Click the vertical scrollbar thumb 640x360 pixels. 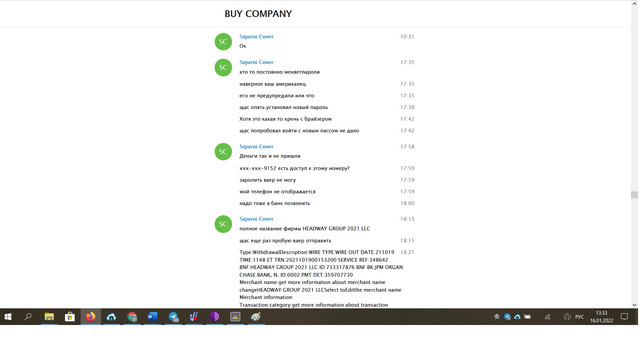[634, 195]
